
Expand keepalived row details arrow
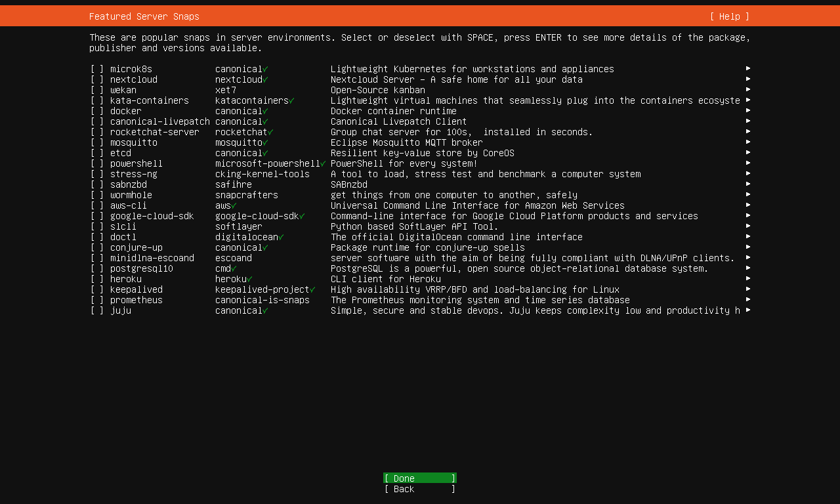point(748,289)
